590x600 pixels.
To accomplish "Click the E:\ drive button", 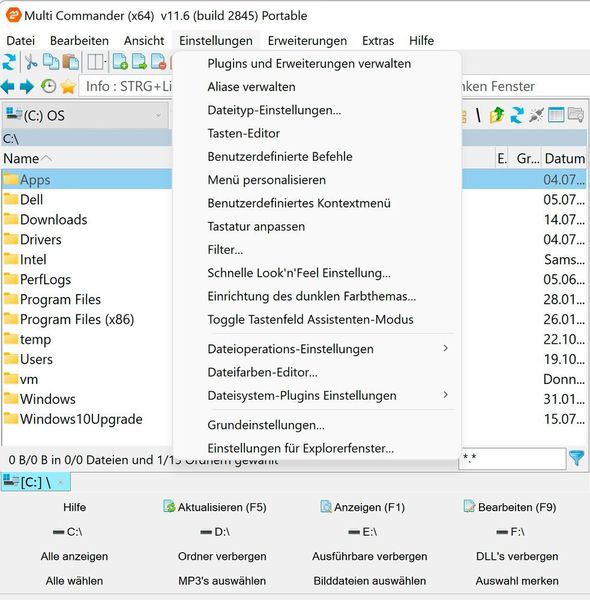I will pos(363,532).
